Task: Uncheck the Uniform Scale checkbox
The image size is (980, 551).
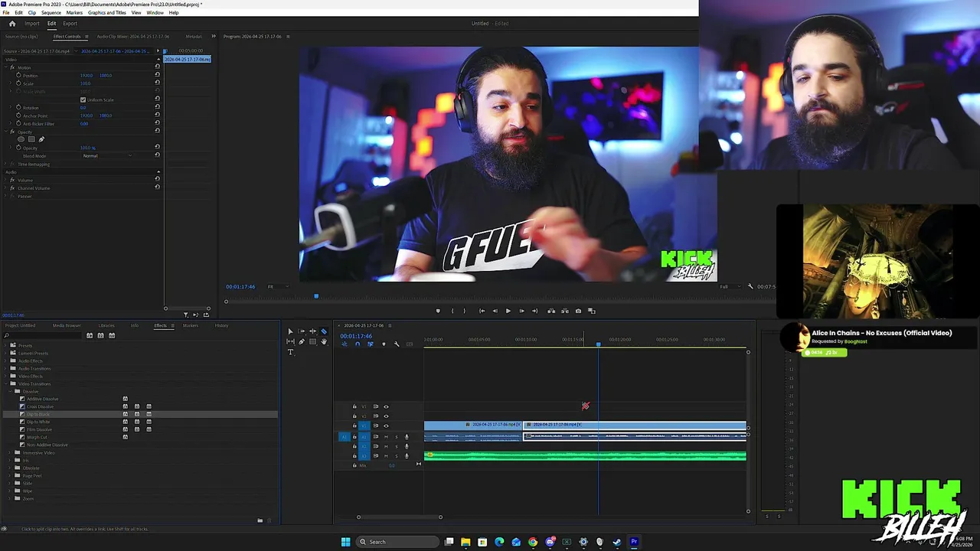Action: point(83,99)
